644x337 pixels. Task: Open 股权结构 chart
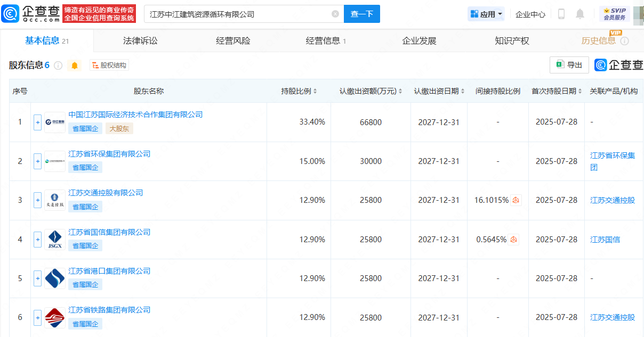109,65
